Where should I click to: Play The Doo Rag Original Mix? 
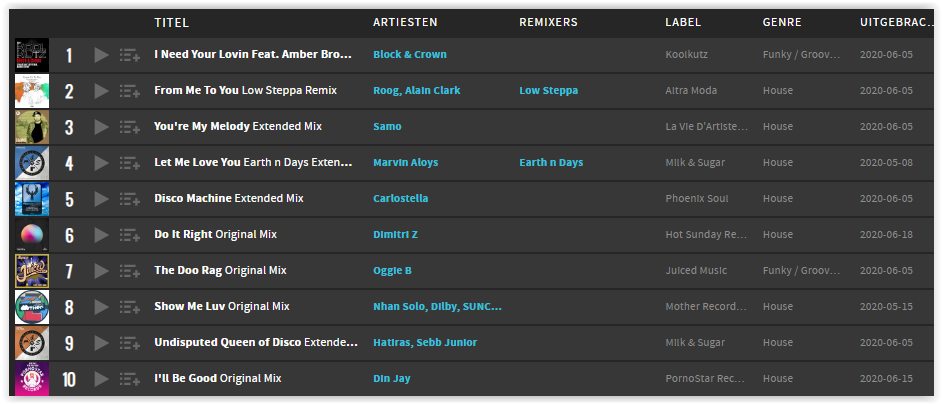click(102, 271)
